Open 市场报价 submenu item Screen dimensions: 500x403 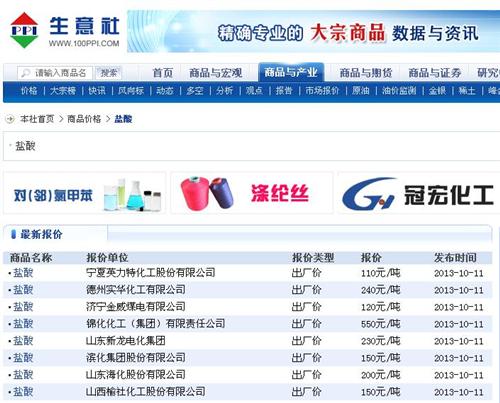322,91
